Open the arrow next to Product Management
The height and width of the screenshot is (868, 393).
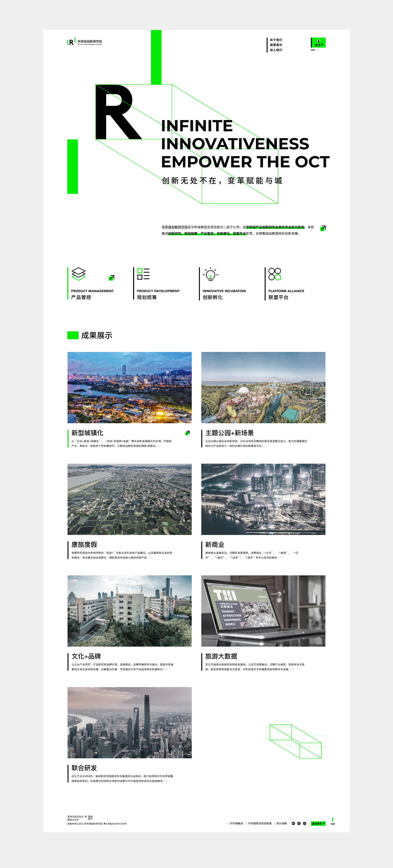112,278
